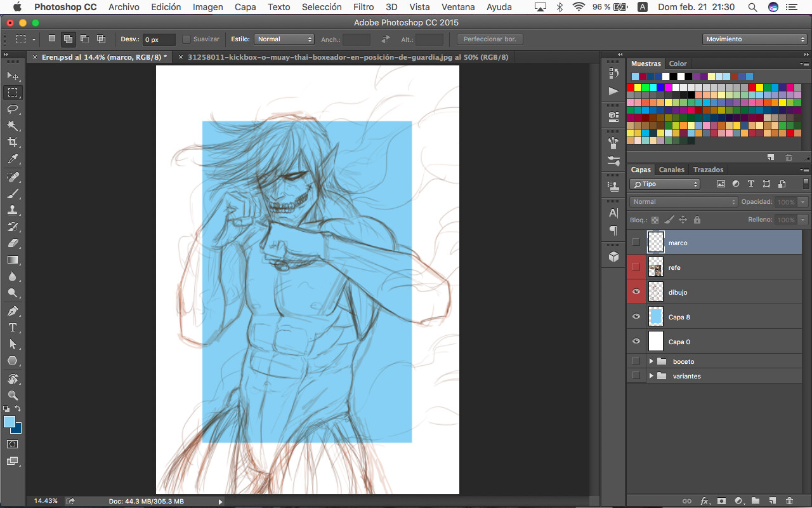Viewport: 812px width, 508px height.
Task: Delete layer with Capas trash icon
Action: 789,501
